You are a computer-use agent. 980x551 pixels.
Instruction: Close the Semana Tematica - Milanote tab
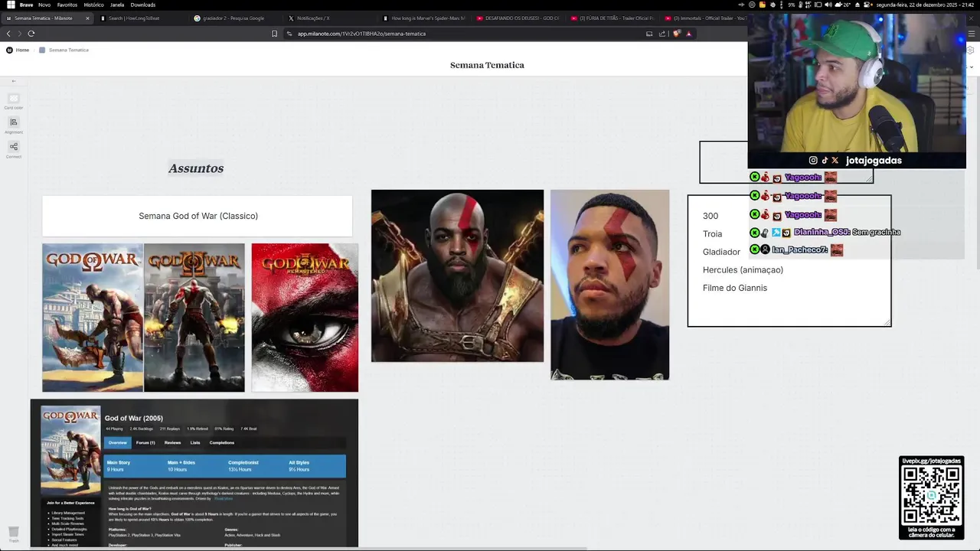tap(87, 18)
